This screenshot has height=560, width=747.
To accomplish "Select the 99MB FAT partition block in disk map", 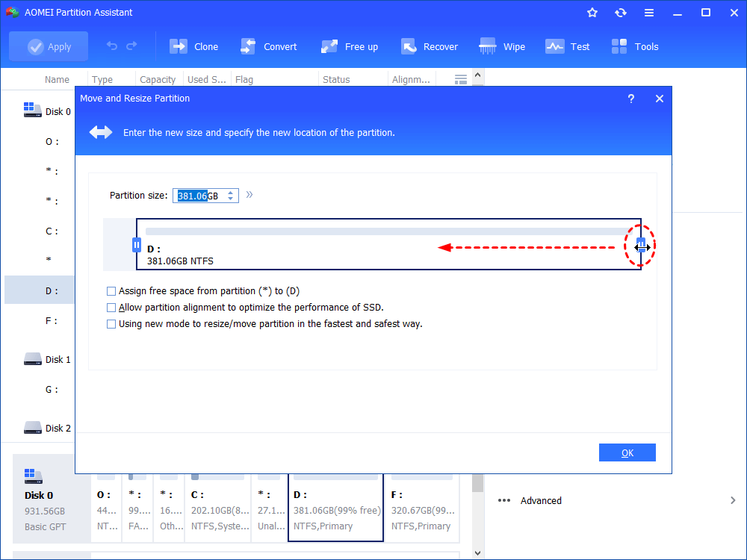I will [x=137, y=508].
